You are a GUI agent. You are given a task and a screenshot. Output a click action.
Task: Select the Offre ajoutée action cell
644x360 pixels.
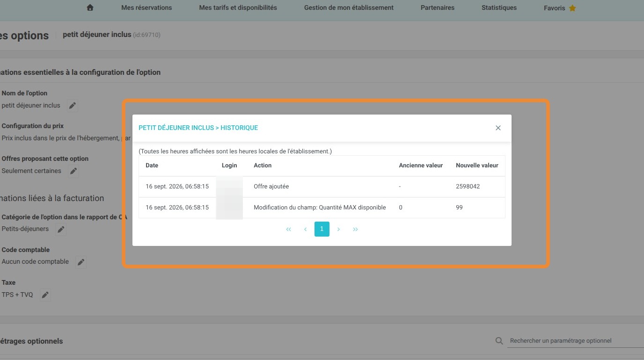tap(271, 187)
